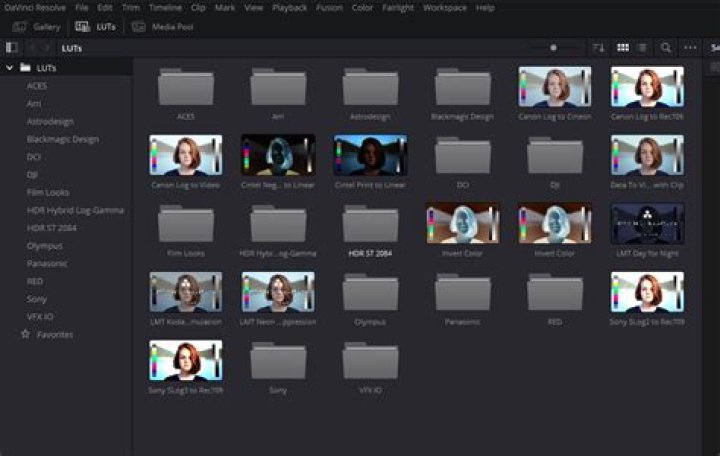Click the search magnifier icon
This screenshot has width=720, height=456.
click(666, 48)
